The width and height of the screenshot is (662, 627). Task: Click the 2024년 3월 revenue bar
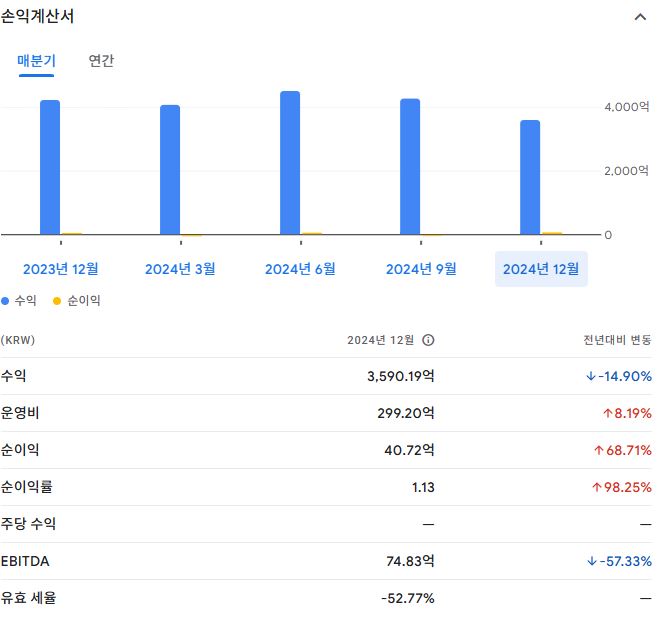click(x=170, y=170)
